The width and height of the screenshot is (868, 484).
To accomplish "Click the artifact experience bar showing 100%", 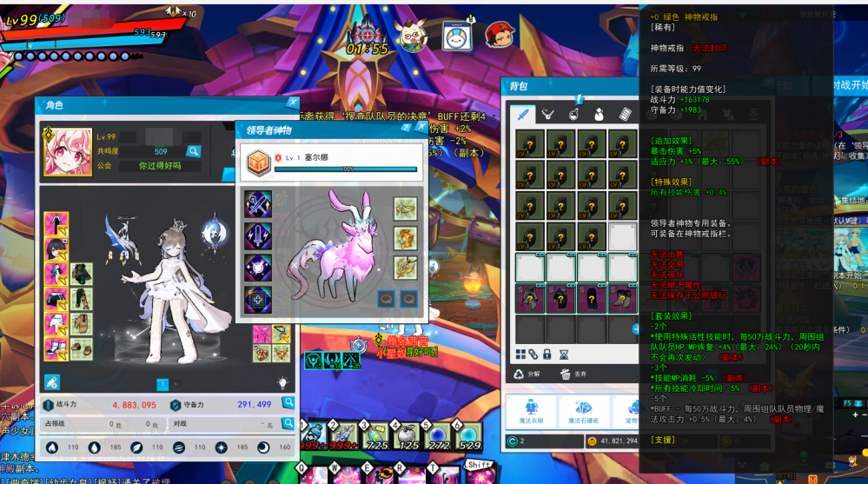I will coord(346,169).
